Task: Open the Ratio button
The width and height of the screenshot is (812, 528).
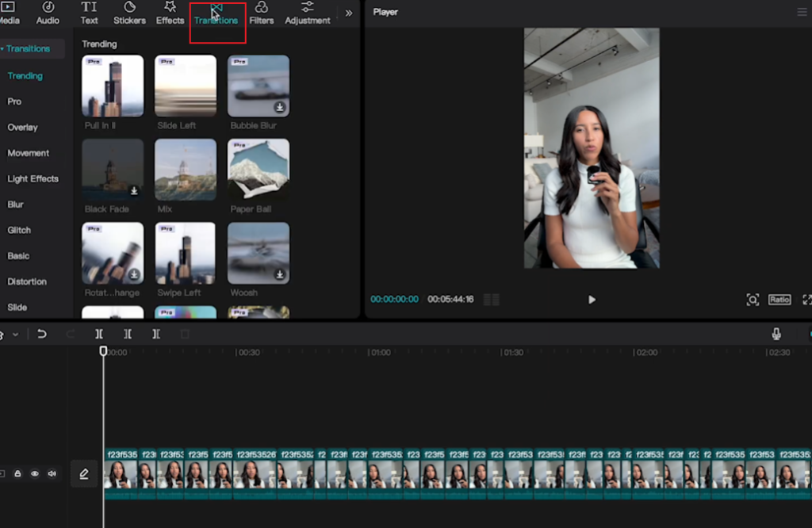Action: [x=779, y=299]
